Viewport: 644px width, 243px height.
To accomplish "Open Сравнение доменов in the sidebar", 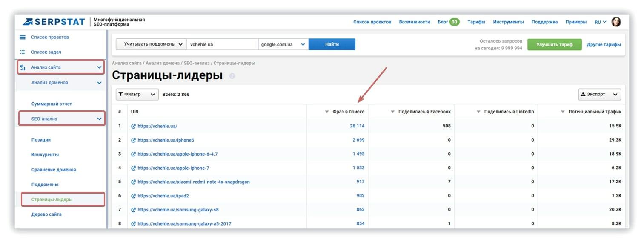I will click(54, 170).
